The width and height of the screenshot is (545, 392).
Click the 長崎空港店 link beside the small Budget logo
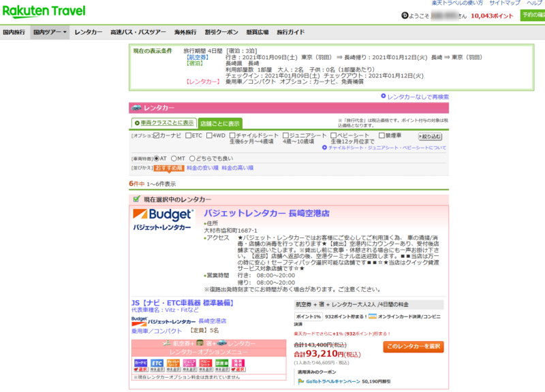coord(213,321)
